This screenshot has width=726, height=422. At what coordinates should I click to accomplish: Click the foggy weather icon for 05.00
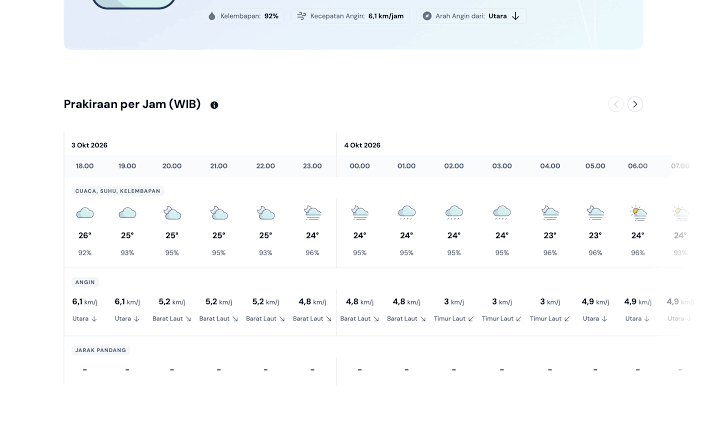point(595,213)
